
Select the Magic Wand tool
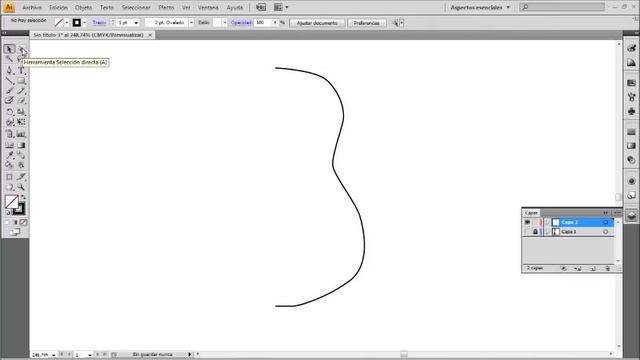pyautogui.click(x=9, y=60)
